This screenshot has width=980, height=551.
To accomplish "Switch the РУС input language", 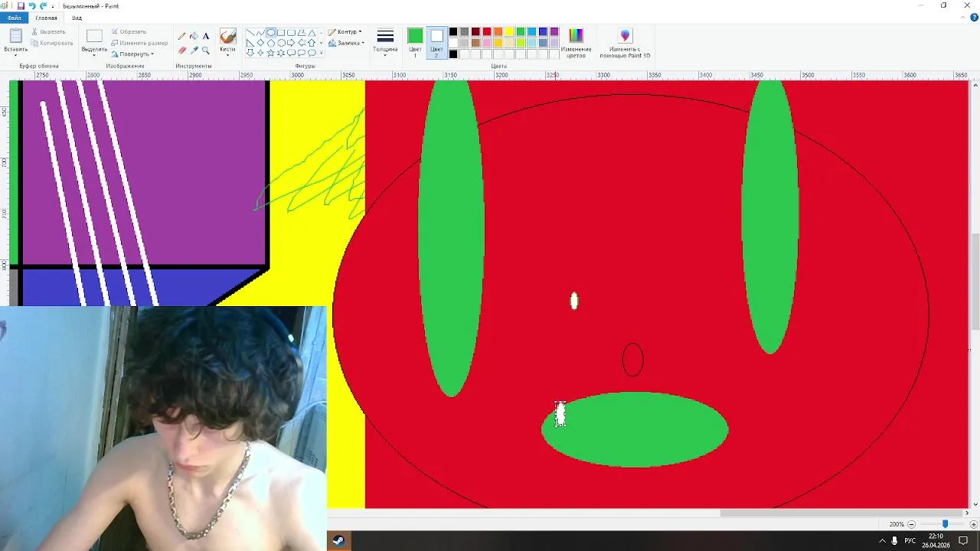I will click(910, 540).
